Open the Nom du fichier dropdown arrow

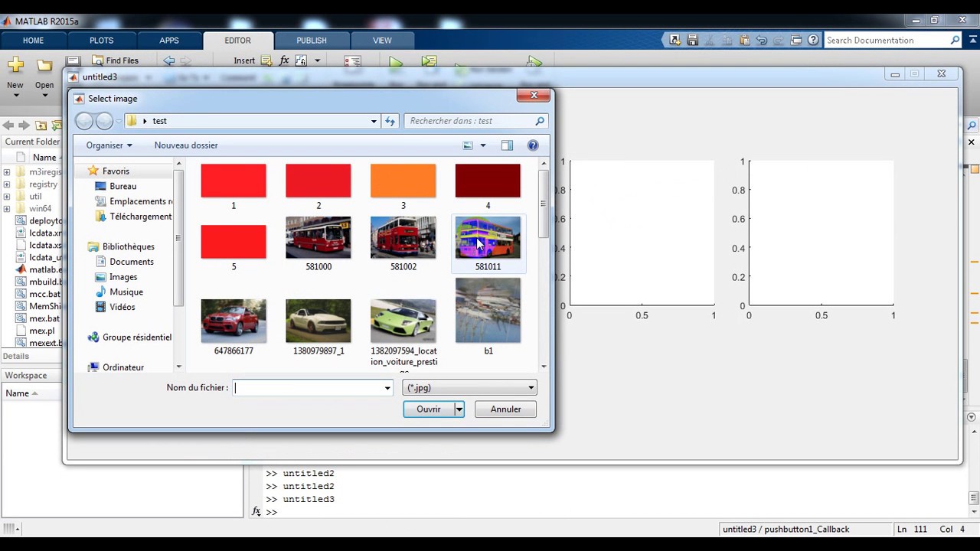(387, 388)
